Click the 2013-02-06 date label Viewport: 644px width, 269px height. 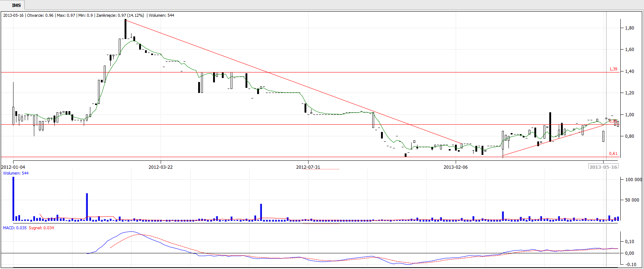coord(455,167)
